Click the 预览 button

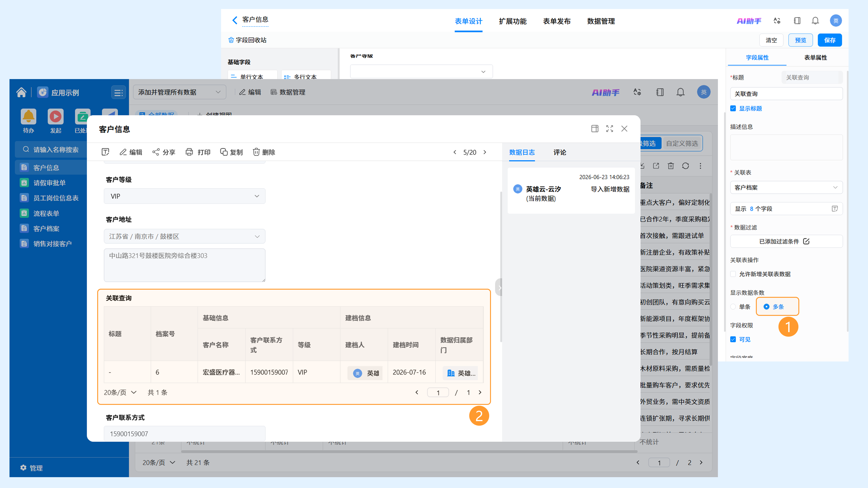801,40
